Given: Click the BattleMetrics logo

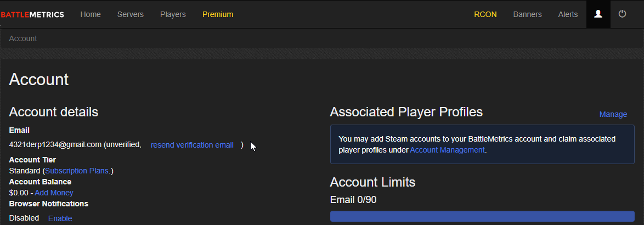Looking at the screenshot, I should point(32,15).
